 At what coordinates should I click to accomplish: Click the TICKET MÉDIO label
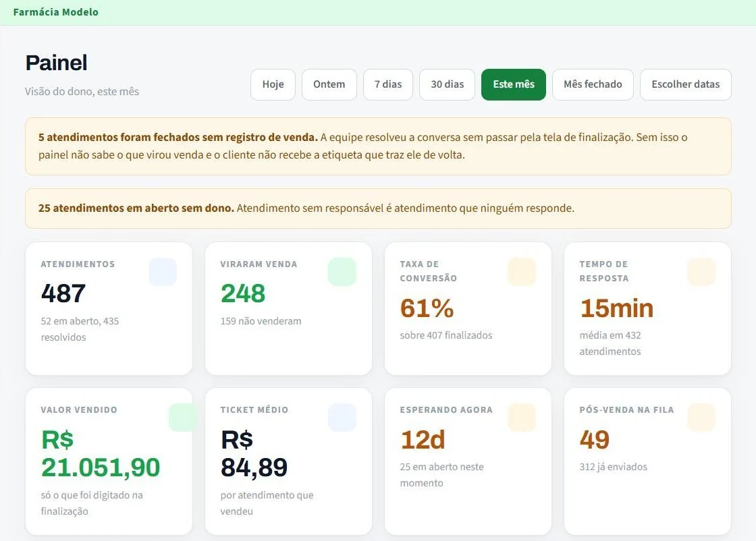click(254, 410)
